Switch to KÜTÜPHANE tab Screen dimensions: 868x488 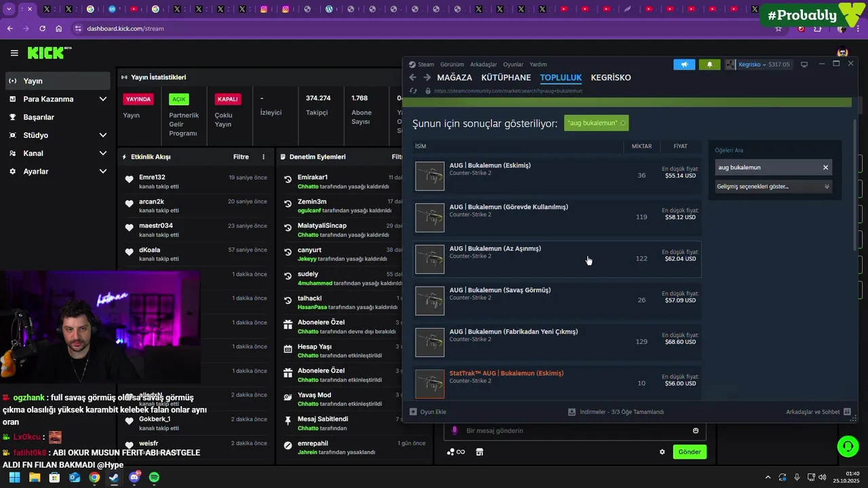506,78
